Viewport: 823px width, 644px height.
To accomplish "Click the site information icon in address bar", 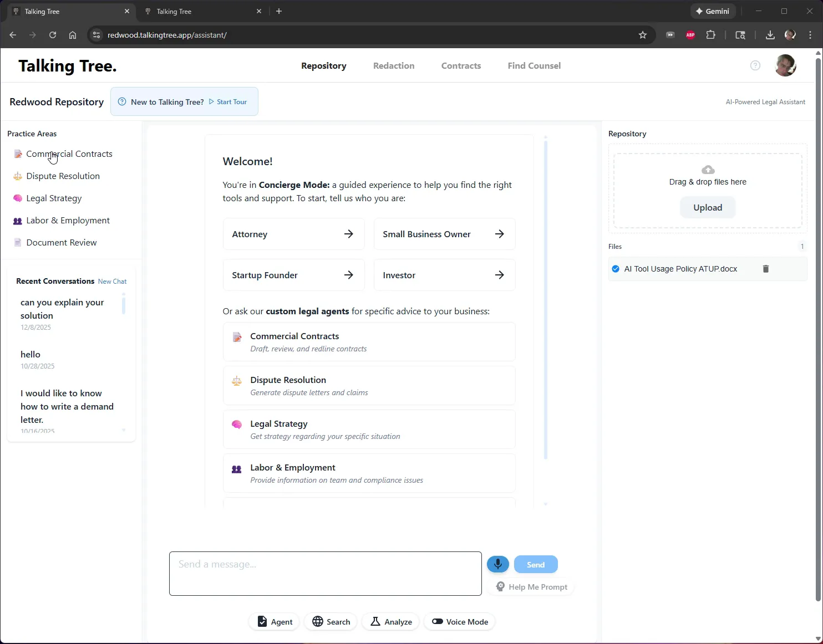I will (96, 35).
